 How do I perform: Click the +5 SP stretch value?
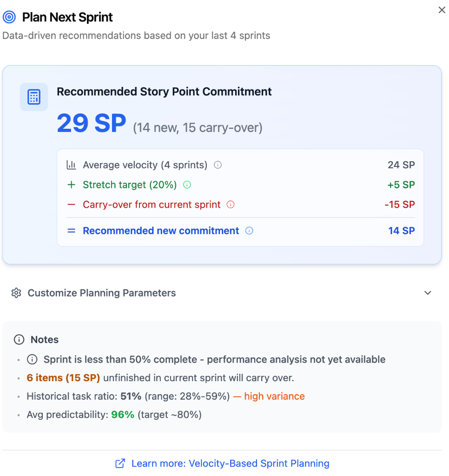(401, 185)
